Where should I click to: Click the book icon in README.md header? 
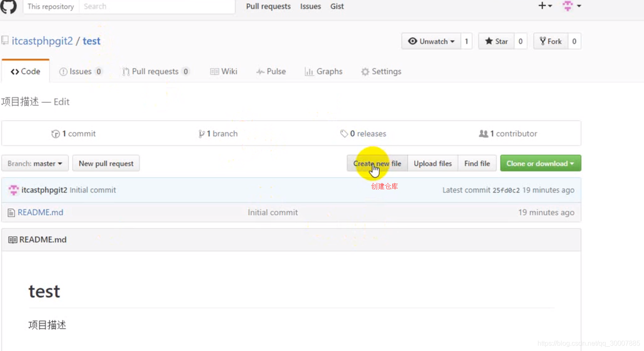tap(13, 240)
